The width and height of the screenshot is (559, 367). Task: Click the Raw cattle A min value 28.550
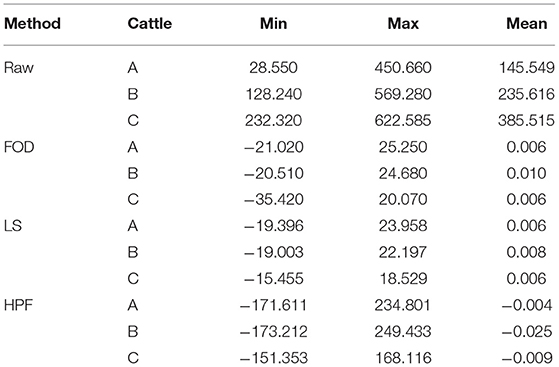273,67
